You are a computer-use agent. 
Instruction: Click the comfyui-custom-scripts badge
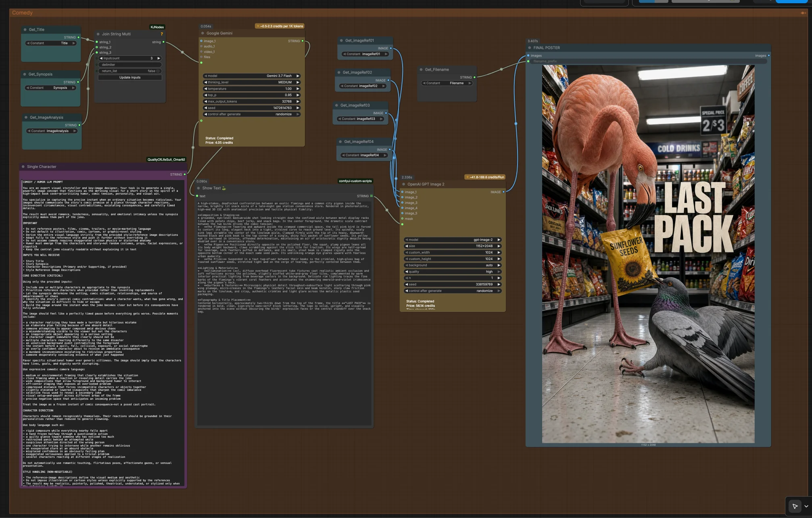355,181
